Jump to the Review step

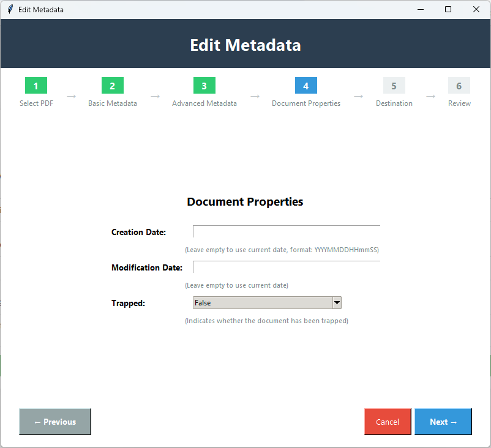coord(459,103)
